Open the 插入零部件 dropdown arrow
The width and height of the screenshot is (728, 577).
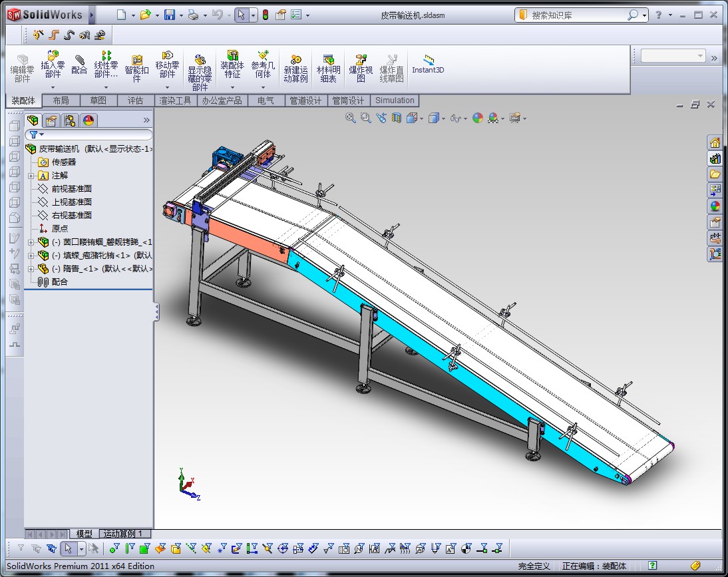53,87
